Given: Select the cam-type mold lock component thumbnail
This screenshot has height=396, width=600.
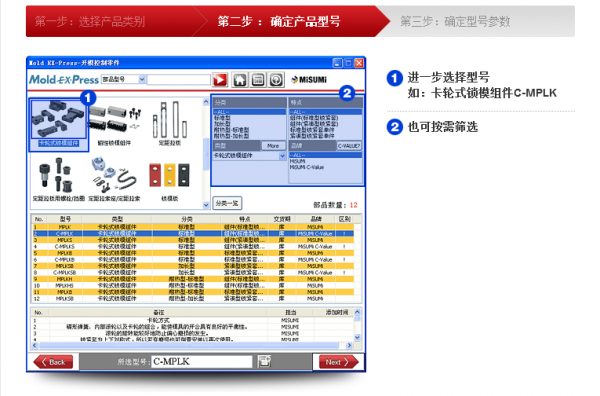Looking at the screenshot, I should tap(59, 125).
